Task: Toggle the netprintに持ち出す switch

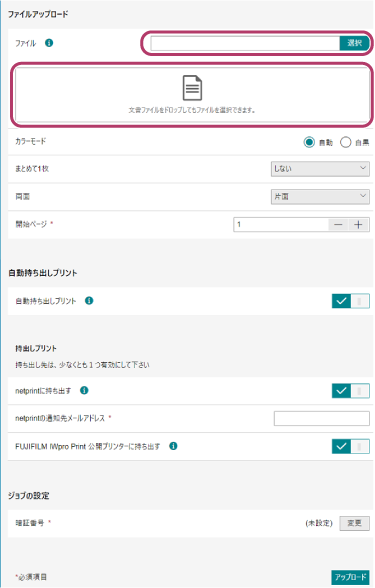Action: tap(351, 391)
